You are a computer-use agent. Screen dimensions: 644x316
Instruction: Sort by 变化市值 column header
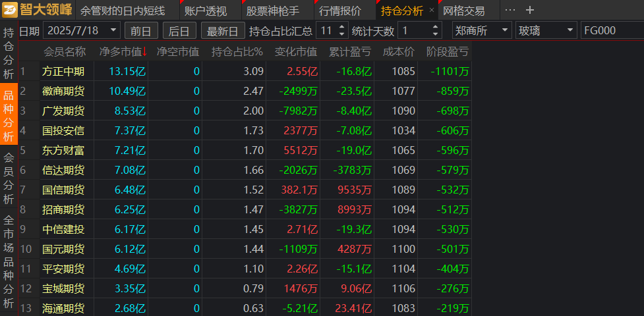click(x=296, y=52)
